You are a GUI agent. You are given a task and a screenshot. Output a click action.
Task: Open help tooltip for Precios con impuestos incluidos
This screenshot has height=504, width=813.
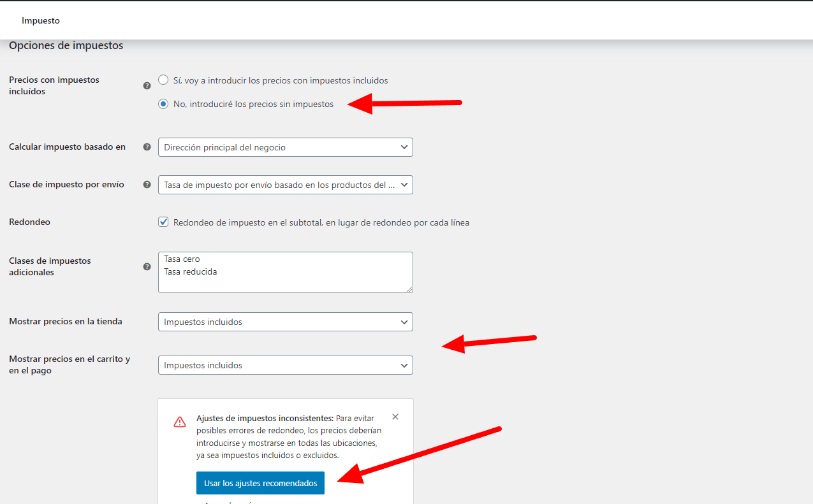pyautogui.click(x=147, y=85)
